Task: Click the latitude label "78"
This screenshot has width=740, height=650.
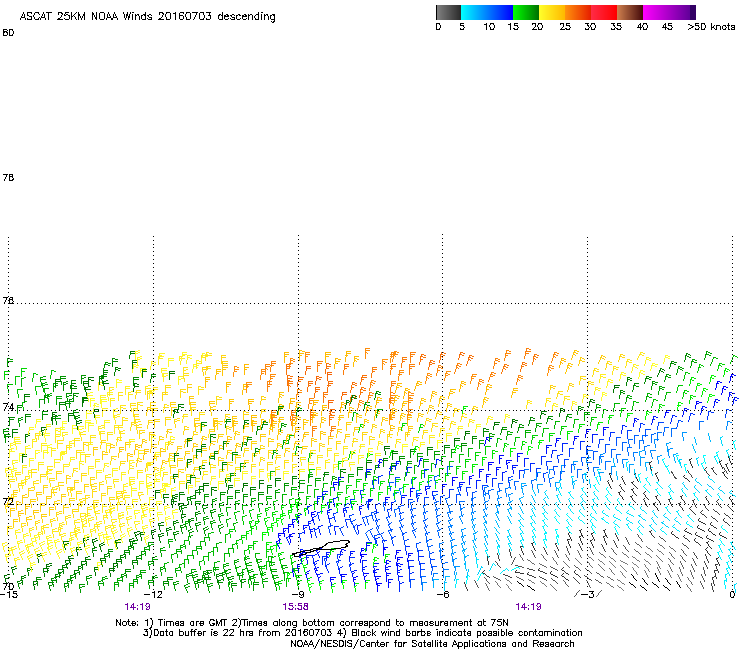Action: pyautogui.click(x=8, y=177)
